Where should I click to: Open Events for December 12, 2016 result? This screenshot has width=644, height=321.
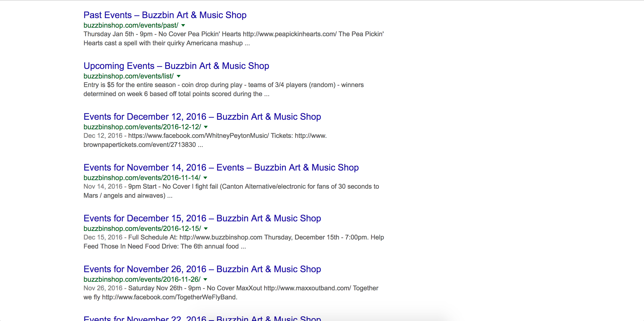[x=202, y=117]
